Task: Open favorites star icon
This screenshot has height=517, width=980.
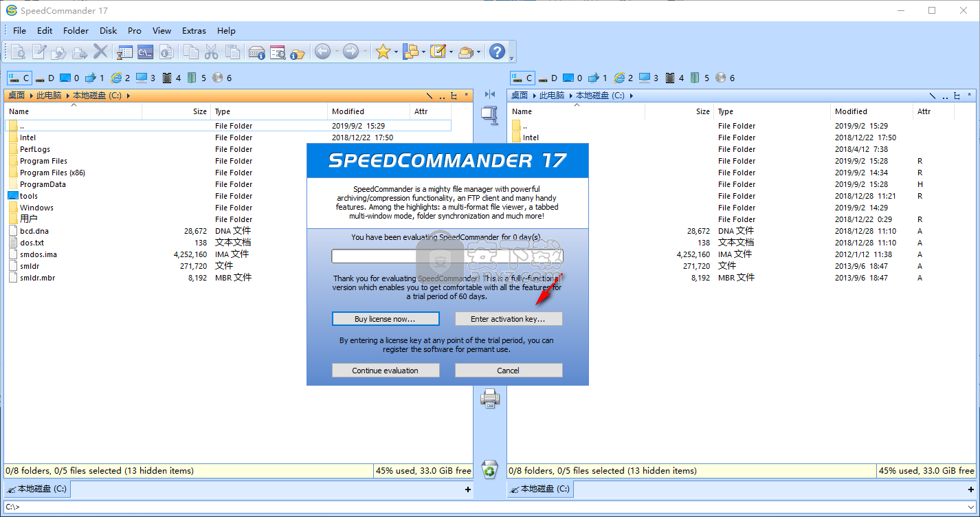Action: pos(383,52)
